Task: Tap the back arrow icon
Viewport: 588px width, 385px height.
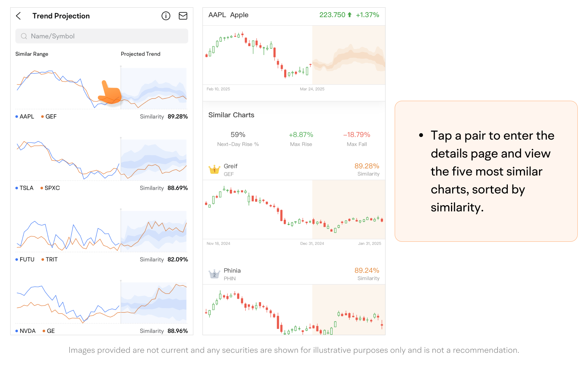Action: click(19, 16)
